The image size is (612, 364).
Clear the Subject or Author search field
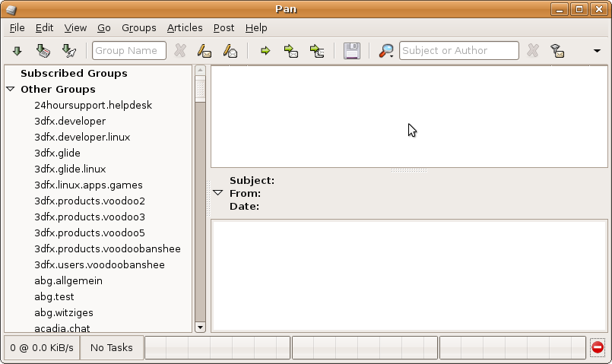(x=533, y=51)
